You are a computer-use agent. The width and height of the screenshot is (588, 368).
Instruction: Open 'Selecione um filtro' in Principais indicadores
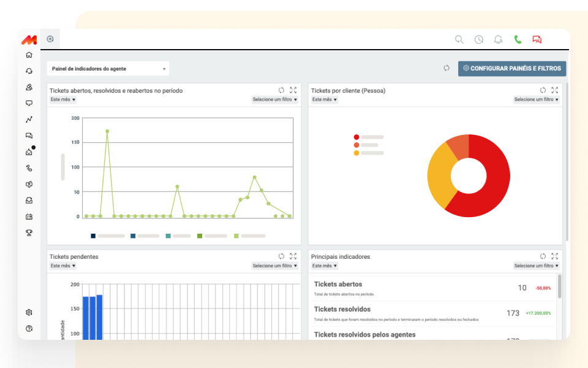pyautogui.click(x=536, y=266)
